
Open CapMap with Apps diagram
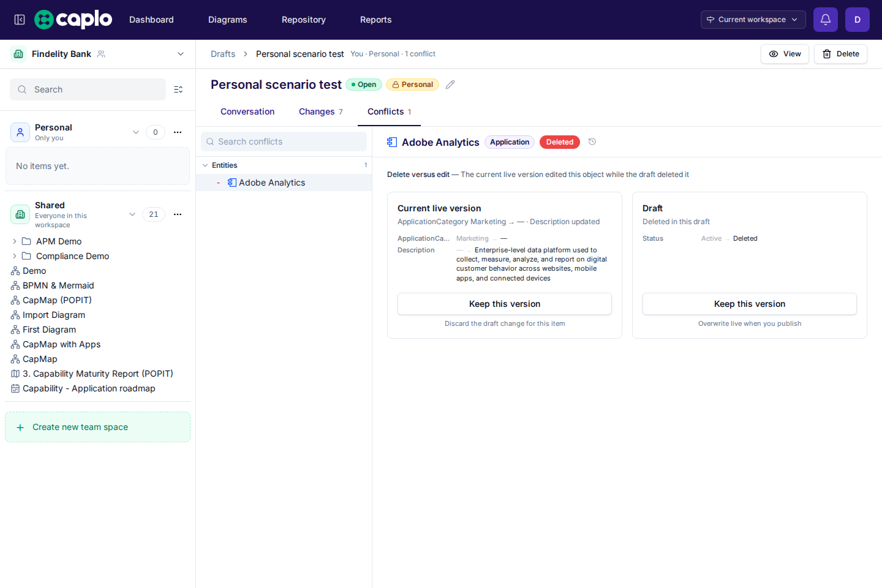tap(61, 344)
